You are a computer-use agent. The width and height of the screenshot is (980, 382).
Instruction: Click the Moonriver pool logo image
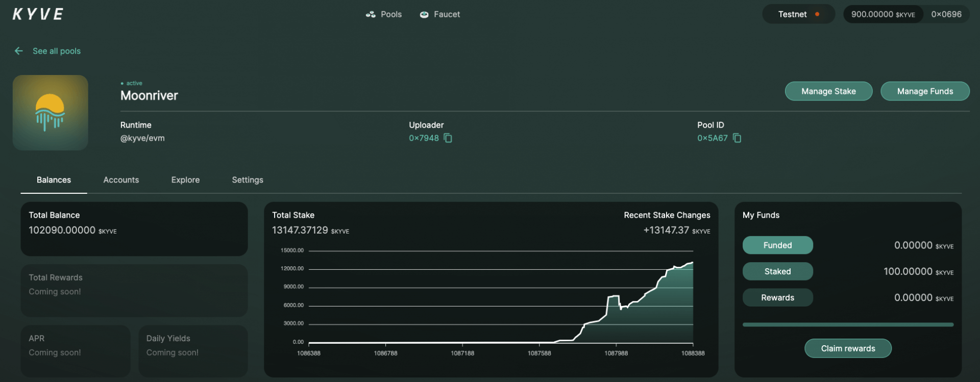(51, 113)
